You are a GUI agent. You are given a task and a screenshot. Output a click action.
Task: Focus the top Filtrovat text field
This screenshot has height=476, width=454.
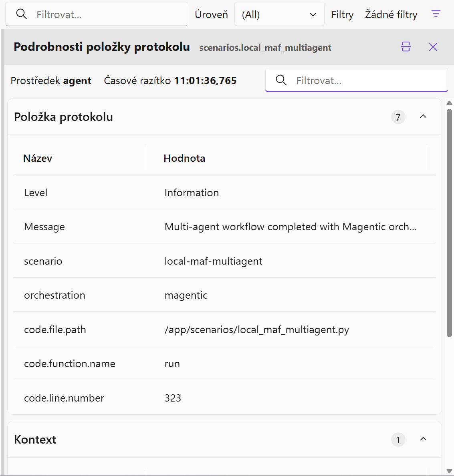point(108,15)
